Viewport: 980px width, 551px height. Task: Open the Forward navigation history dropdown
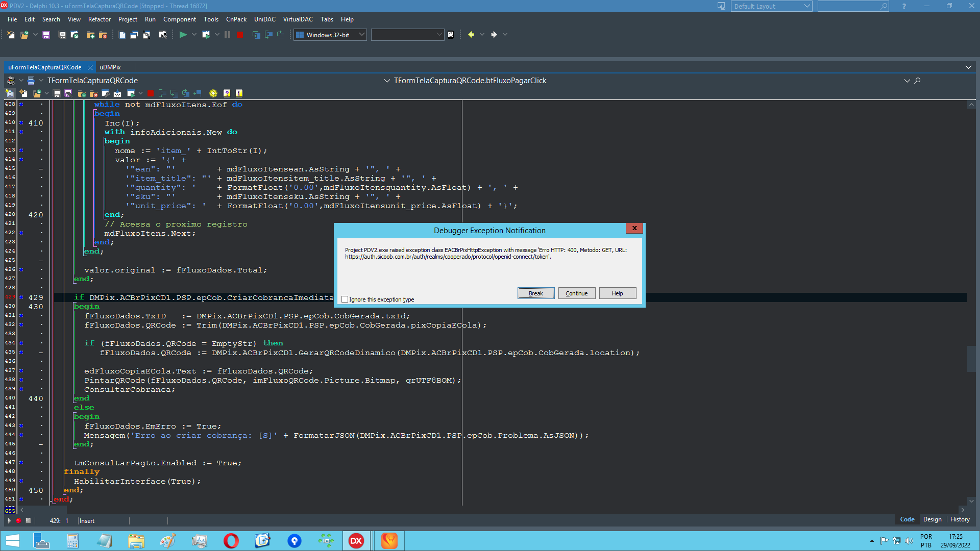coord(505,35)
